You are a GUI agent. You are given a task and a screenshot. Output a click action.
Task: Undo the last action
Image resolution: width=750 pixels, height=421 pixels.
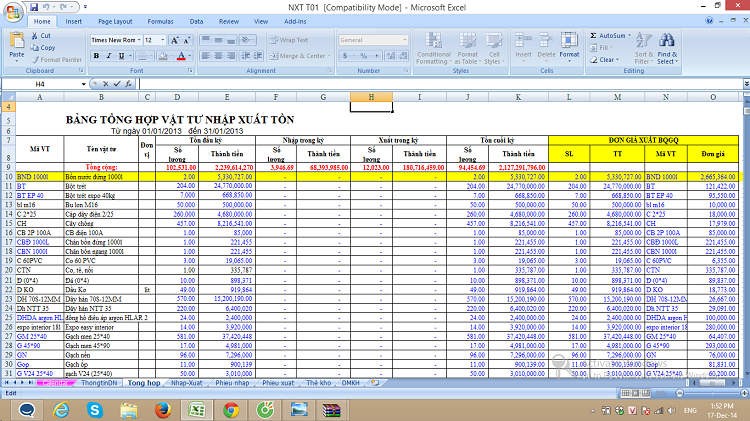point(46,7)
